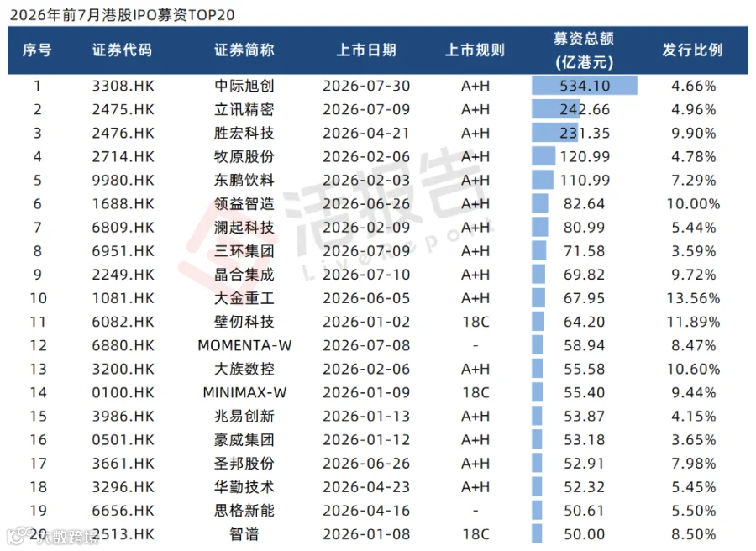Select the name 豪威集团
The width and height of the screenshot is (756, 551).
click(x=244, y=440)
